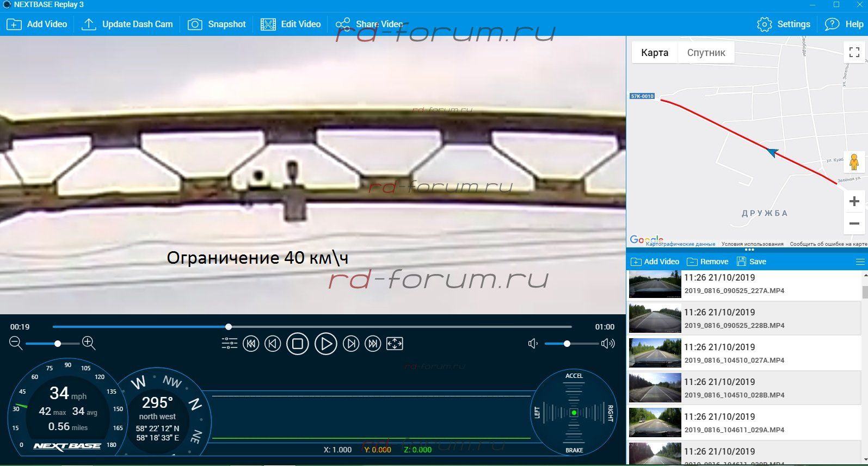Select the Карта map view

coord(654,53)
